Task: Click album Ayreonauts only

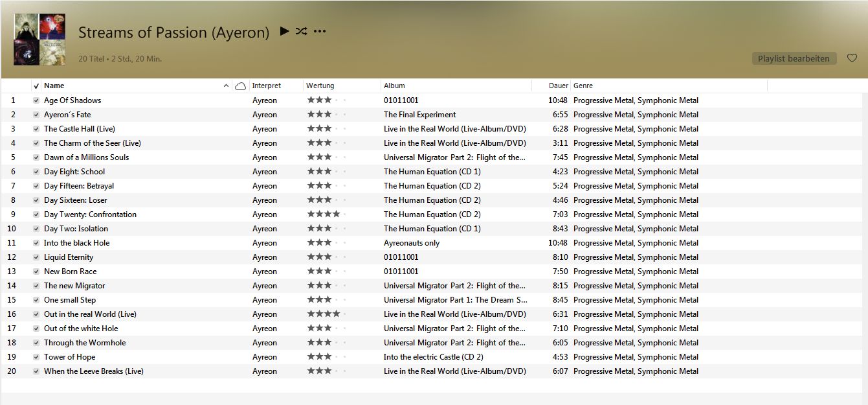Action: (x=412, y=243)
